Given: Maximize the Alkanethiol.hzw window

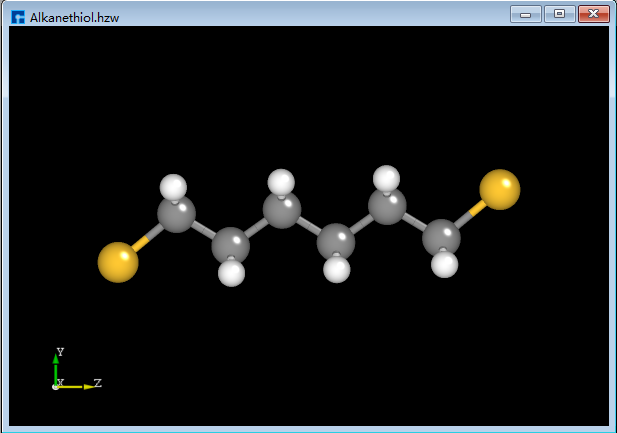Looking at the screenshot, I should (558, 15).
